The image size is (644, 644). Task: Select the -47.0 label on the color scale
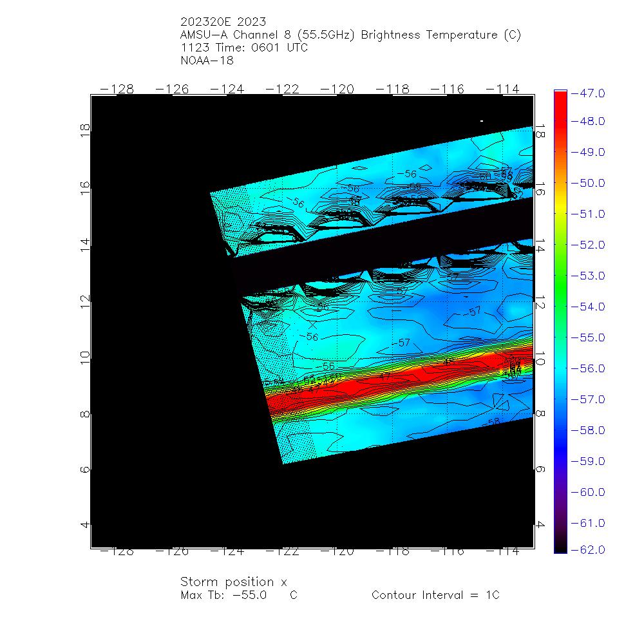pos(592,93)
